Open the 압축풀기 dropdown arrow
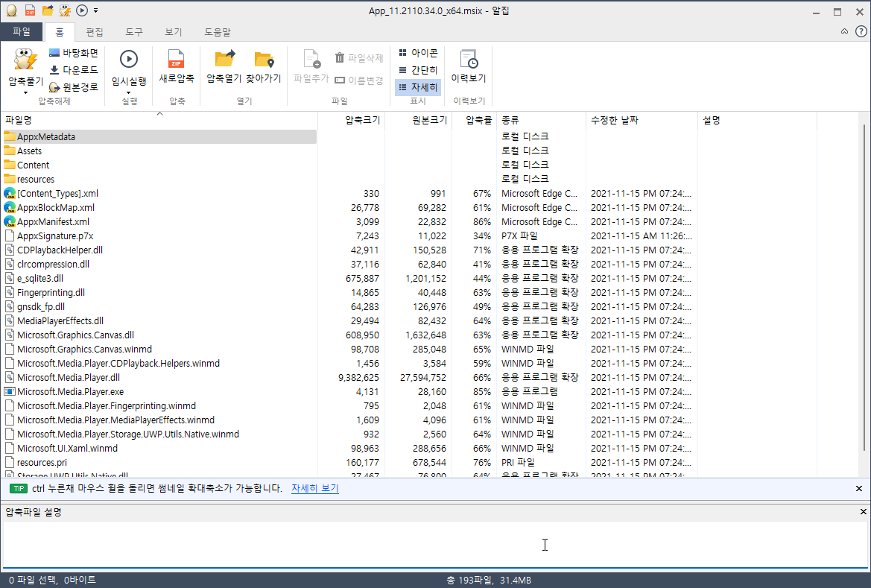Image resolution: width=871 pixels, height=588 pixels. (x=25, y=93)
